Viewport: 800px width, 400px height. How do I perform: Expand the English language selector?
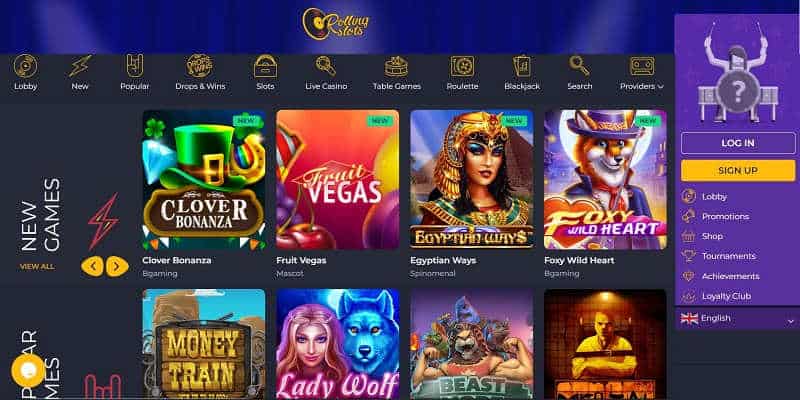tap(738, 319)
